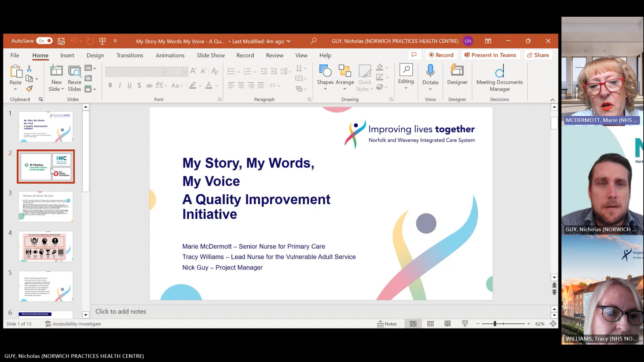Click the Format Painter brush icon
Viewport: 644px width, 362px height.
click(x=29, y=89)
